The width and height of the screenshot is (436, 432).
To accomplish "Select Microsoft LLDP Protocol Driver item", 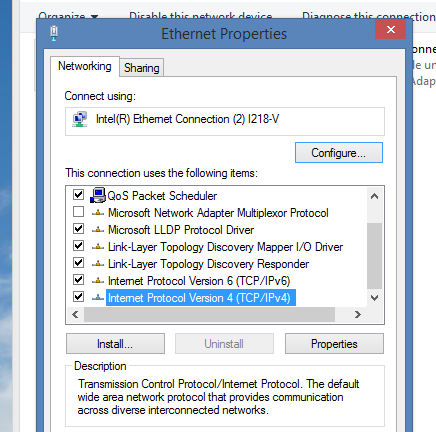I will (x=181, y=230).
